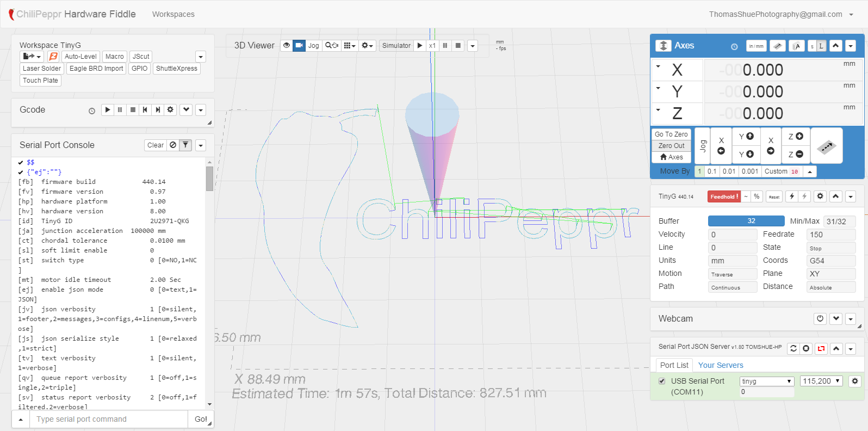Click the ban icon in Serial Port Console
868x431 pixels.
point(173,145)
